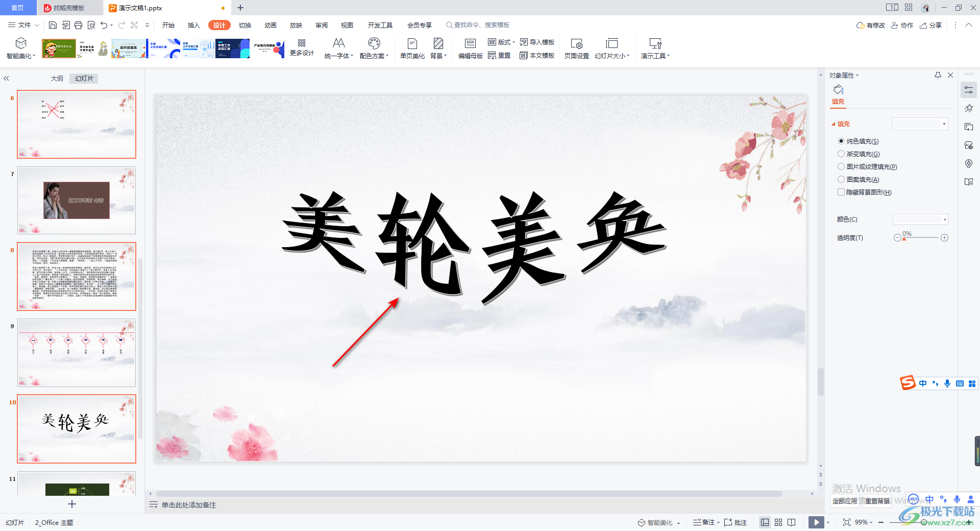
Task: Collapse slide panel with double chevron
Action: (7, 79)
